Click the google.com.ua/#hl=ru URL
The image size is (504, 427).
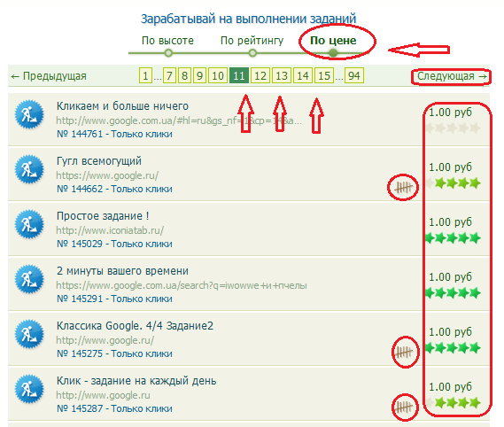pos(179,120)
